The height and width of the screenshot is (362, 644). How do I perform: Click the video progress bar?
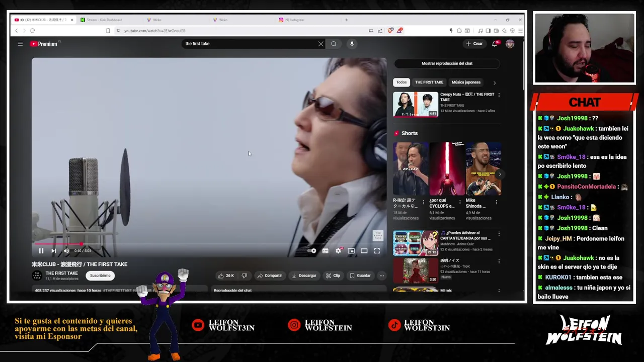tap(209, 244)
